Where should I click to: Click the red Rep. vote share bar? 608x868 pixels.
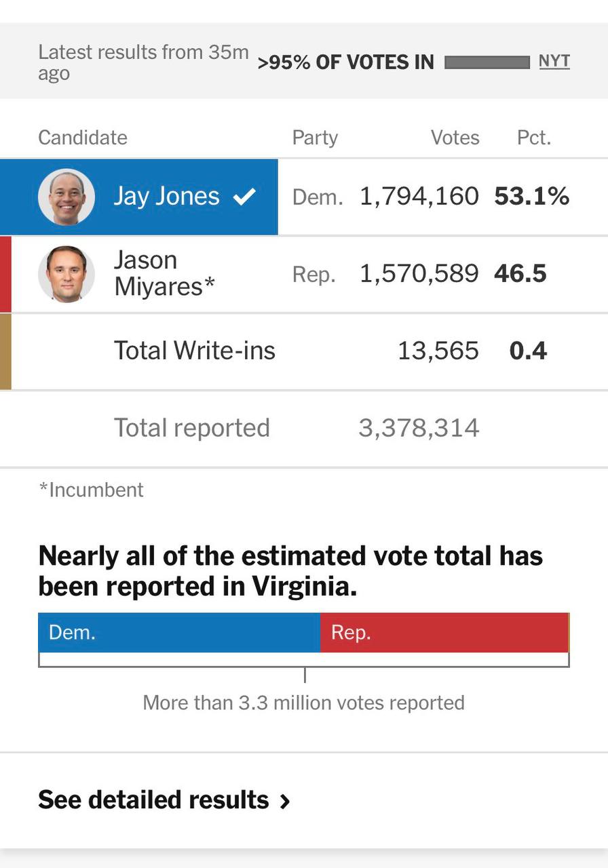click(x=444, y=633)
